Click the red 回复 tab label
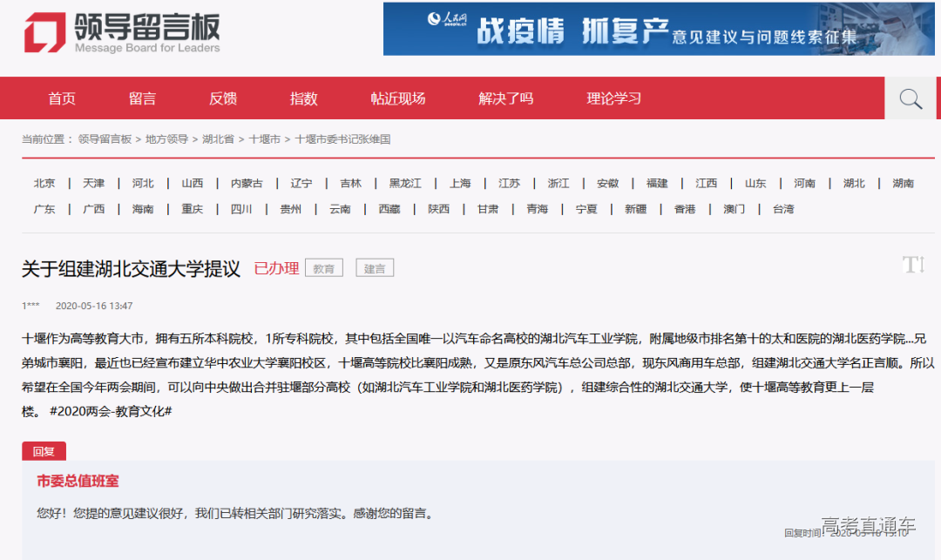Image resolution: width=941 pixels, height=560 pixels. click(x=44, y=451)
